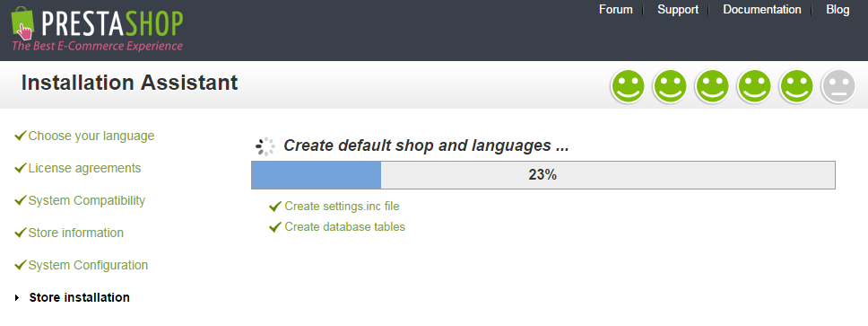Go to License agreements step

pos(84,168)
